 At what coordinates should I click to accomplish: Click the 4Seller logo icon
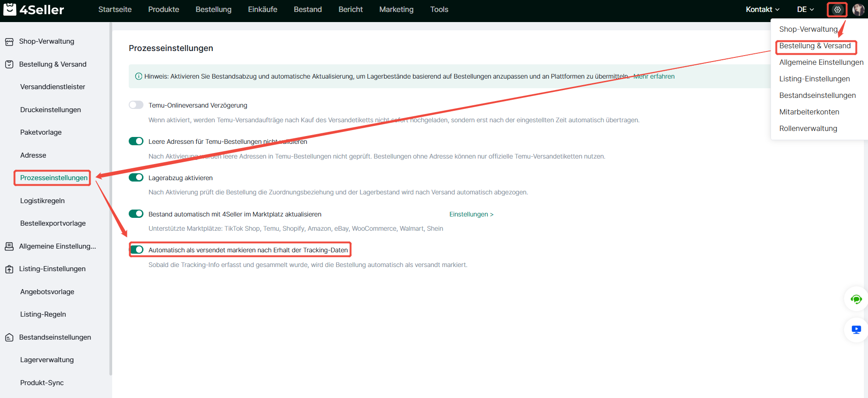point(10,9)
